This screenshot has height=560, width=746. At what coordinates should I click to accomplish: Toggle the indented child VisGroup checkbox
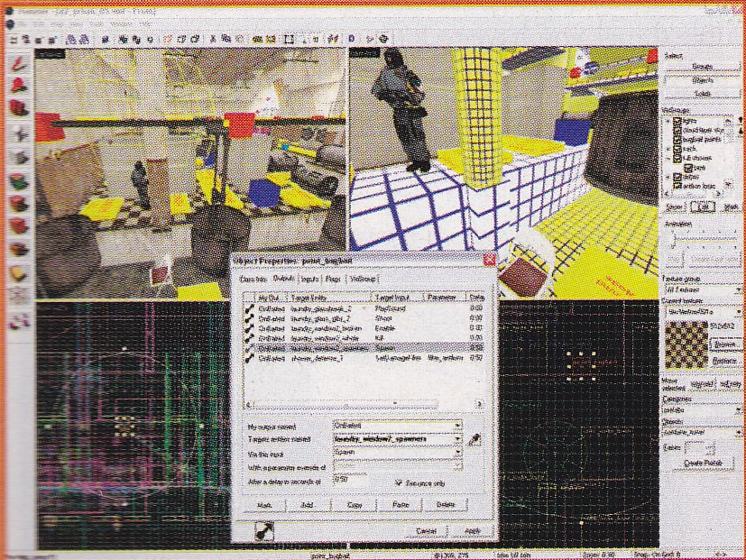(687, 168)
